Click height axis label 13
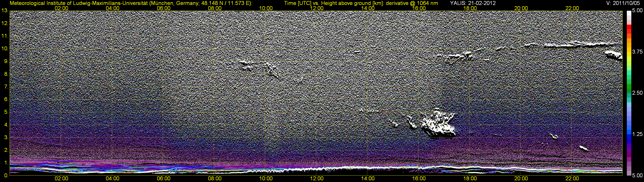This screenshot has height=182, width=644. click(5, 10)
